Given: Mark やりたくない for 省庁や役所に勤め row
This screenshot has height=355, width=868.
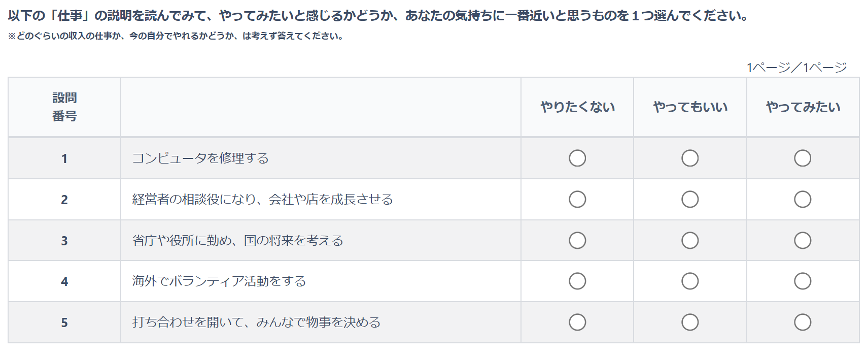Looking at the screenshot, I should point(577,240).
